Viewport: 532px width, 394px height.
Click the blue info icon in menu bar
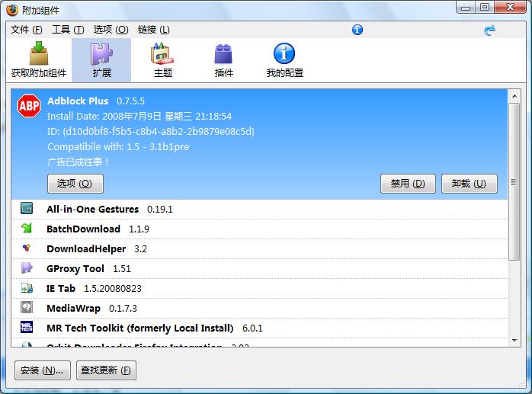(x=357, y=30)
